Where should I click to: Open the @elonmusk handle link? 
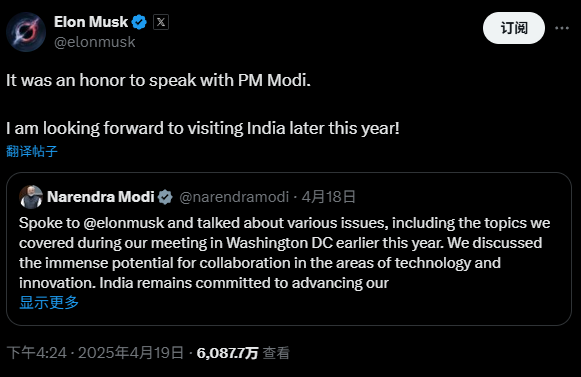point(94,42)
